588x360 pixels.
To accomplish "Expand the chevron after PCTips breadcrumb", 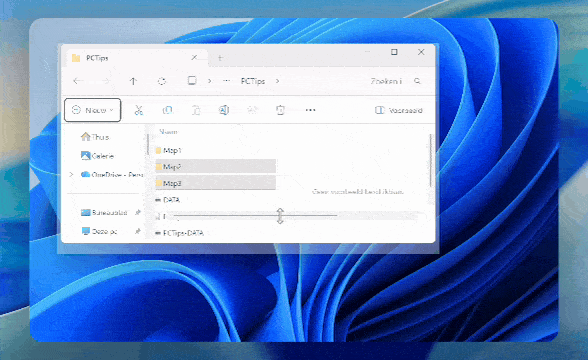I will coord(278,81).
